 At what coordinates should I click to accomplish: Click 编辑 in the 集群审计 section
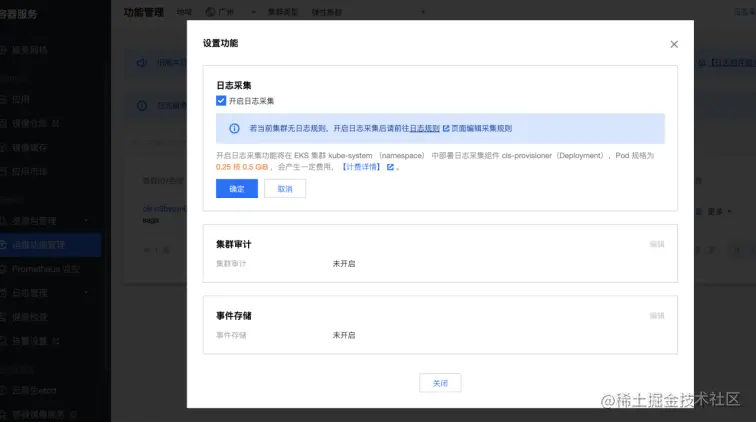[x=657, y=244]
